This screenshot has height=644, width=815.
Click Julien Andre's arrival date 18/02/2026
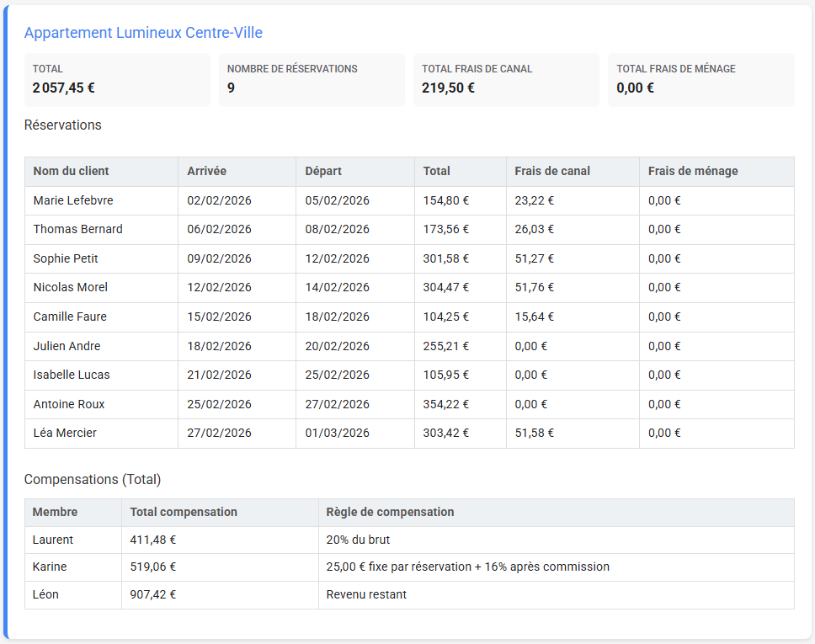(219, 346)
